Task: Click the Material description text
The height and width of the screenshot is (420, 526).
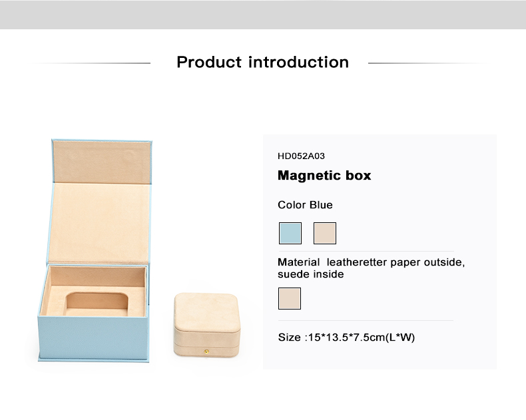Action: coord(372,268)
